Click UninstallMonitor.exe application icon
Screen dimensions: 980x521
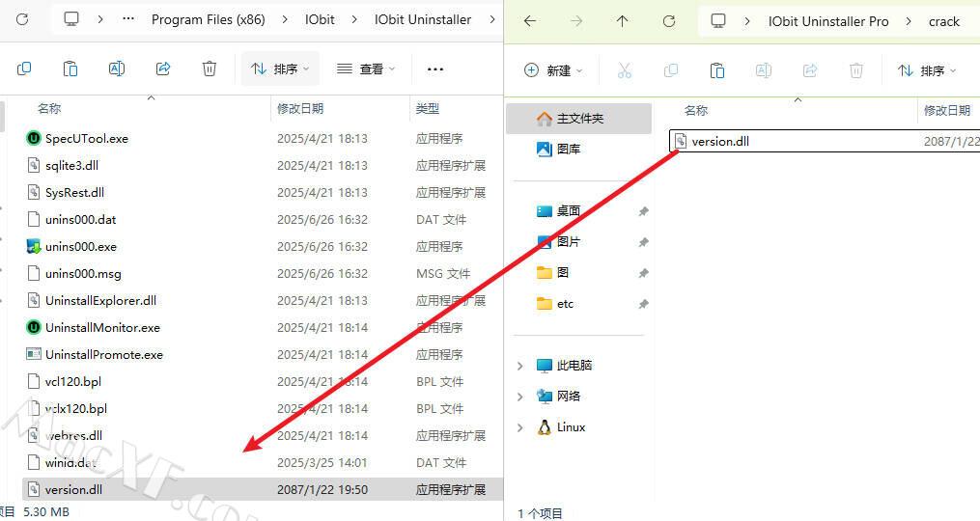(34, 327)
